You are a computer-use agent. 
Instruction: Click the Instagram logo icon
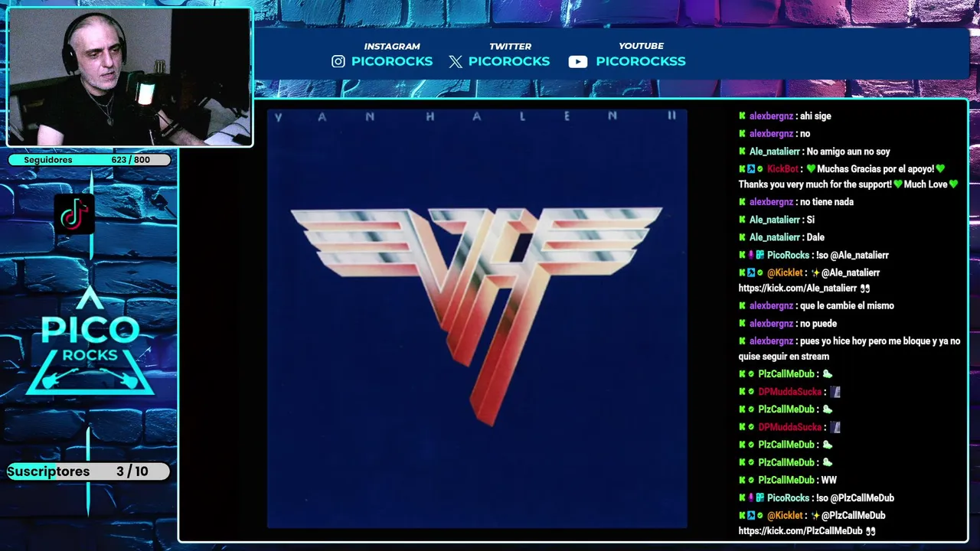[338, 61]
